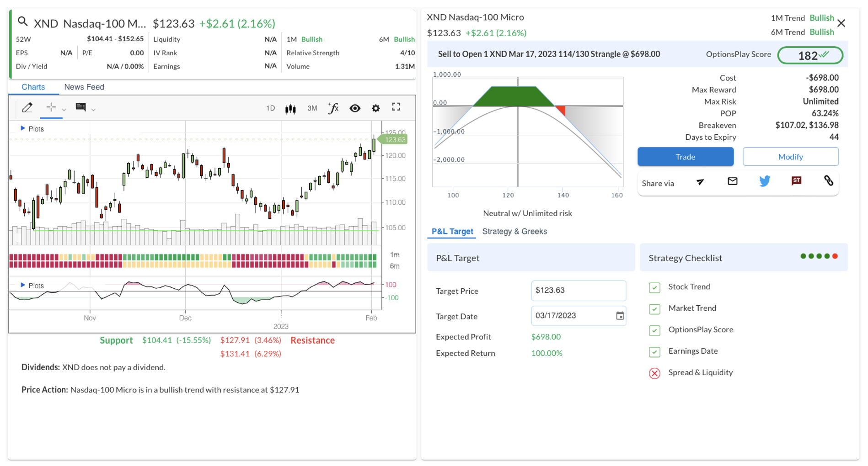
Task: Share the trade via email icon
Action: click(x=733, y=181)
